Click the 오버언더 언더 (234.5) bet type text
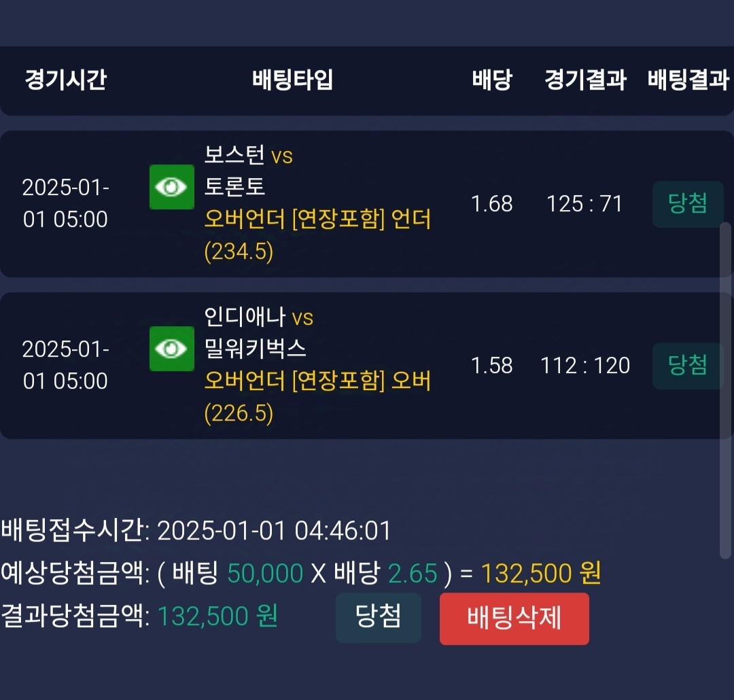734x700 pixels. [317, 235]
